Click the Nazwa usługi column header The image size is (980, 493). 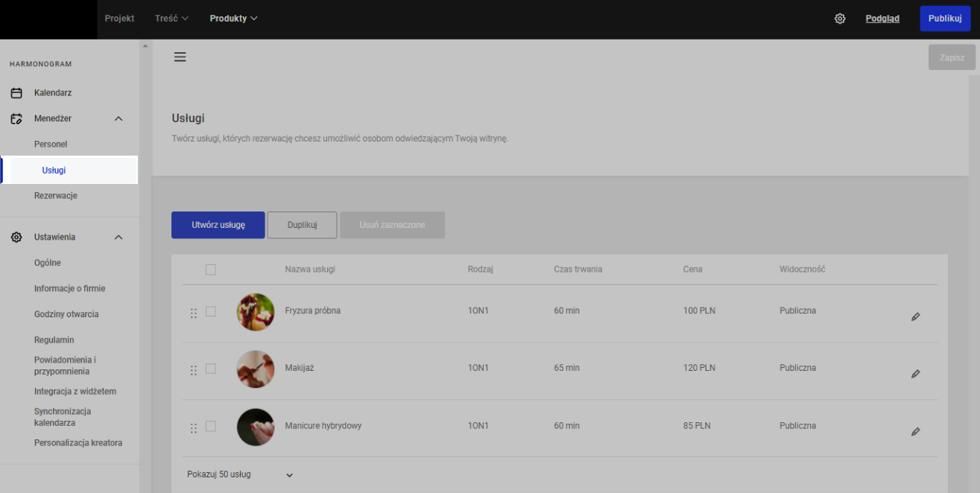pos(310,270)
